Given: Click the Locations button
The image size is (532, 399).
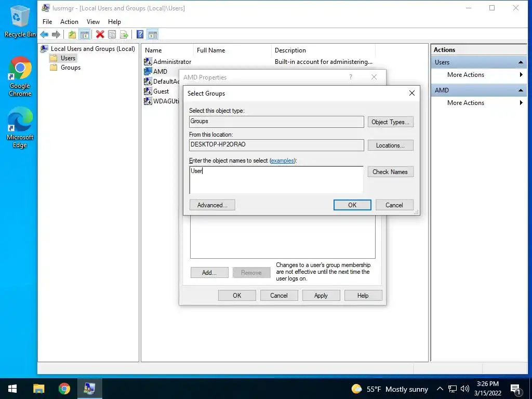Looking at the screenshot, I should click(x=391, y=145).
